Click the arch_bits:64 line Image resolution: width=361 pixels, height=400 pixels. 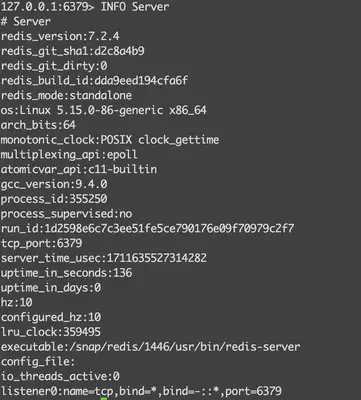38,125
